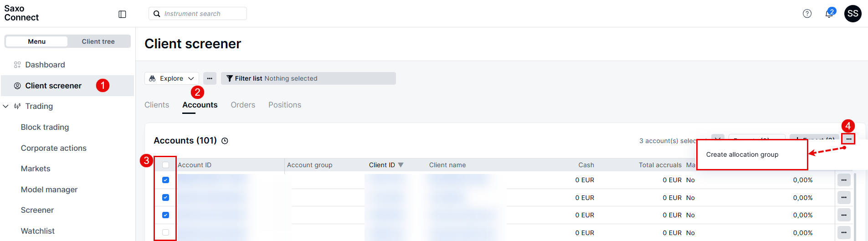Open the Explore dropdown
Screen dimensions: 868x241
click(x=172, y=78)
